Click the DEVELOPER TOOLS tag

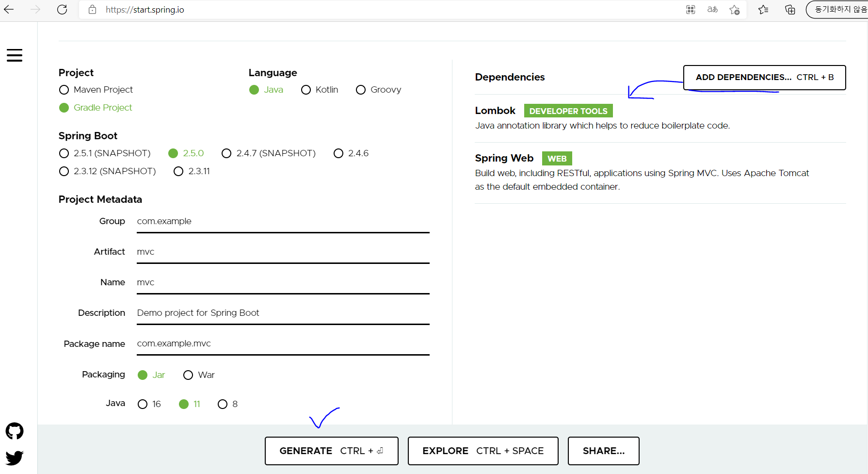point(568,111)
